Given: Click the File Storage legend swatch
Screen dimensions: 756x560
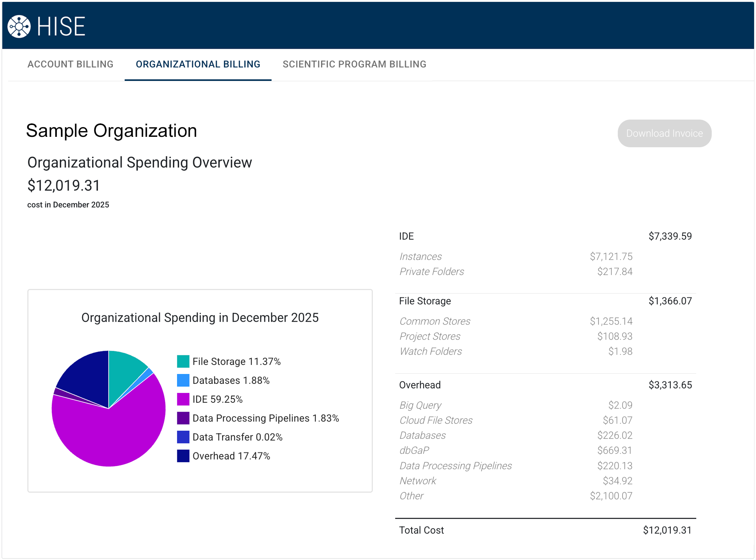Looking at the screenshot, I should pos(183,361).
